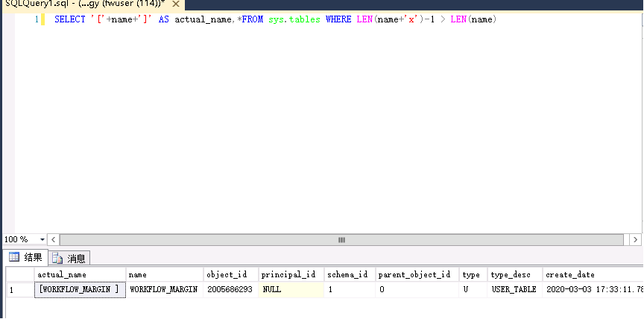The width and height of the screenshot is (644, 319).
Task: Select the type column header
Action: tap(473, 275)
